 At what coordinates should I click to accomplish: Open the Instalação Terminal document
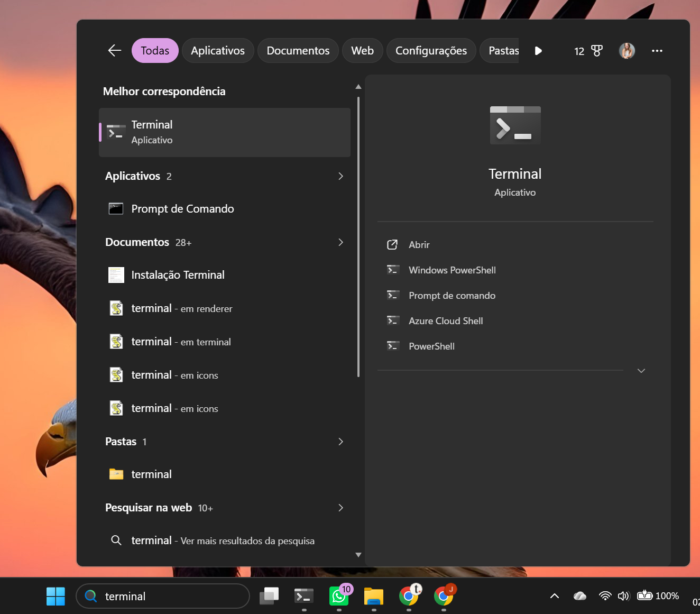click(225, 275)
